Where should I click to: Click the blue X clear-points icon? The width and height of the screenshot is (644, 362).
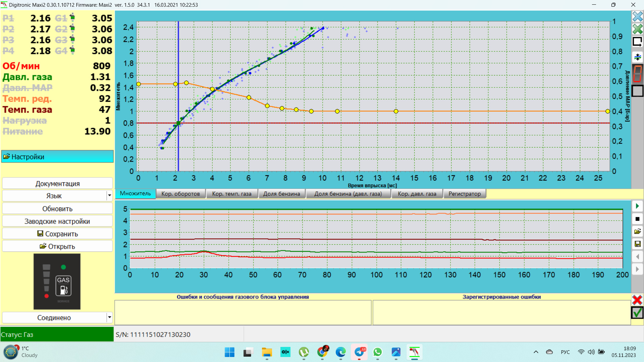(637, 16)
